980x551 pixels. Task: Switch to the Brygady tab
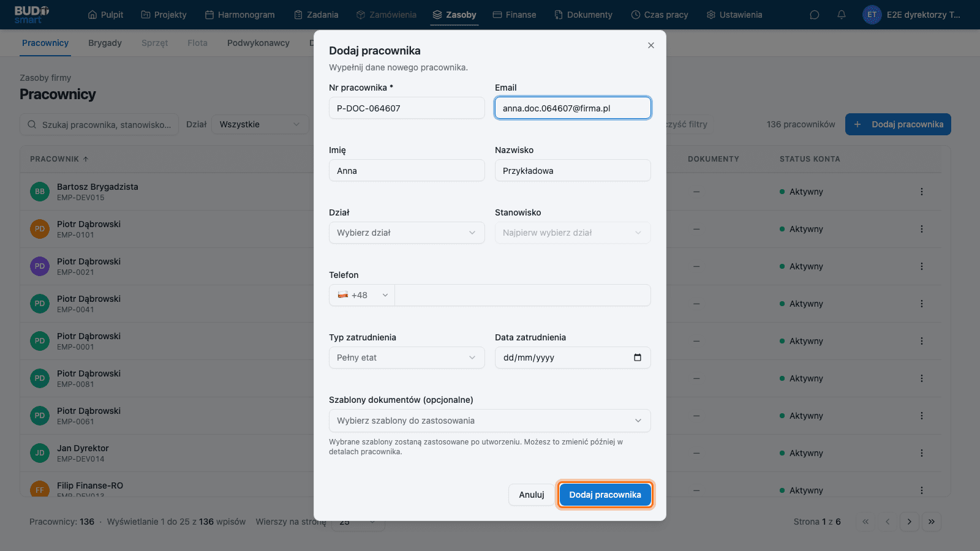pos(105,43)
